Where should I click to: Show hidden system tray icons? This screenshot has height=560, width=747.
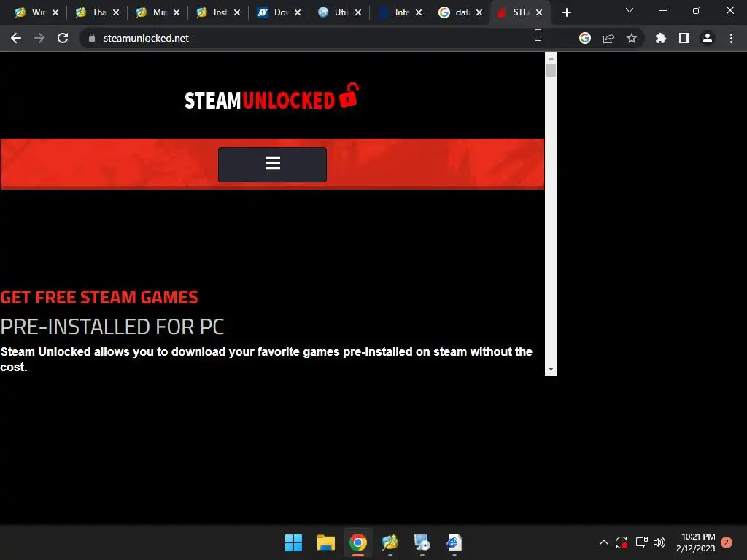coord(603,542)
